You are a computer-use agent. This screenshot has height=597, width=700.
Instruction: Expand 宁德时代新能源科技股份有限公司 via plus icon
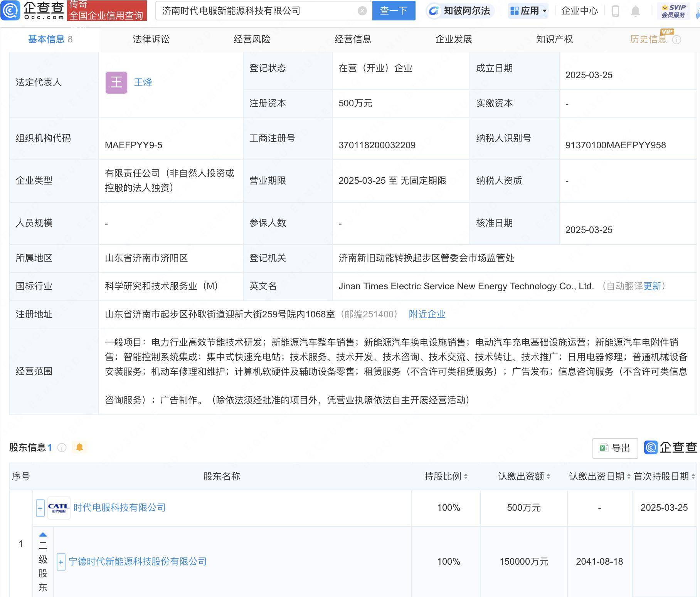tap(61, 562)
